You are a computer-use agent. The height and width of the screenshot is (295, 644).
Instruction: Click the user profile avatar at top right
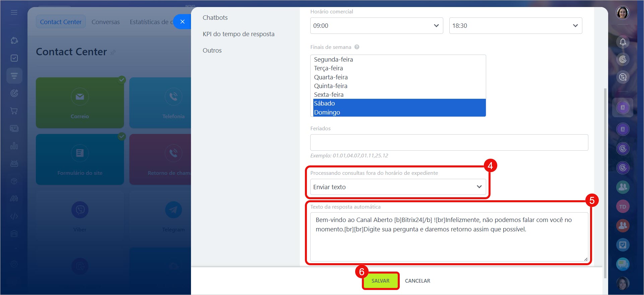(623, 13)
